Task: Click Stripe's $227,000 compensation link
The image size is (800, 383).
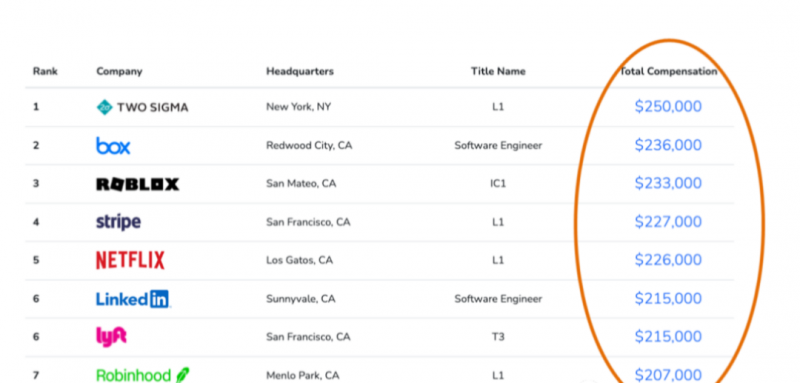Action: 668,222
